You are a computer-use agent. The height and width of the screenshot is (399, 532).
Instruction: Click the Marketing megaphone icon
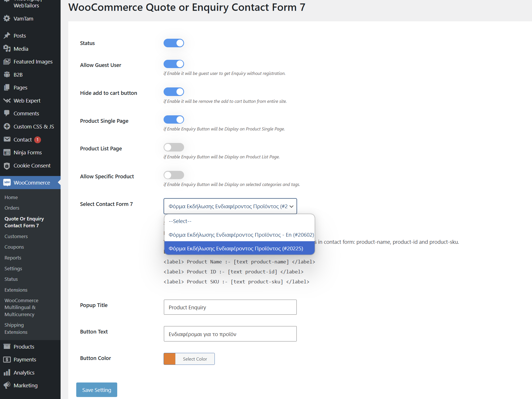tap(7, 385)
